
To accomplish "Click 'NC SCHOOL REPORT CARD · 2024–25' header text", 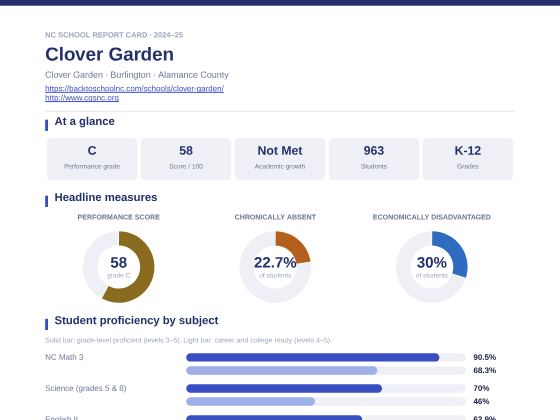I will (x=114, y=35).
